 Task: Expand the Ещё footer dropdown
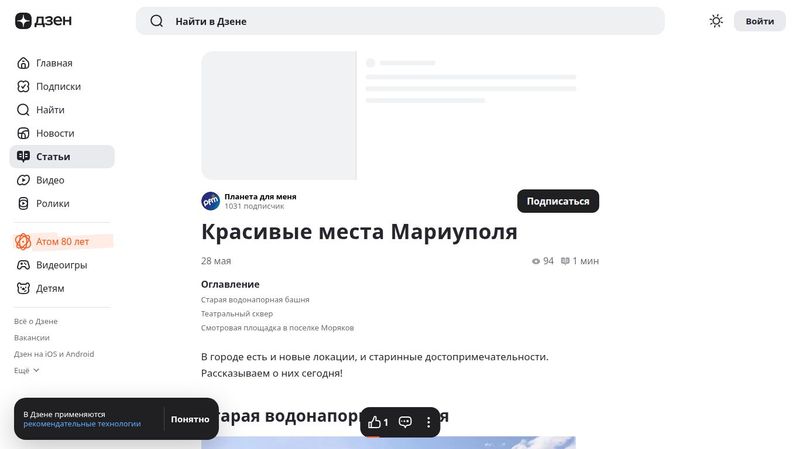(x=27, y=370)
